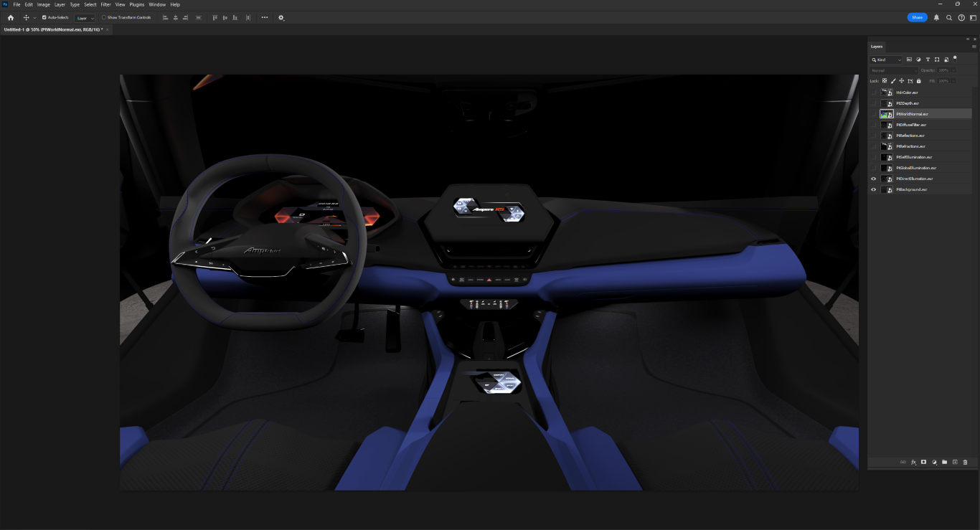Click the lock all padlock icon
The image size is (980, 530).
coord(918,81)
